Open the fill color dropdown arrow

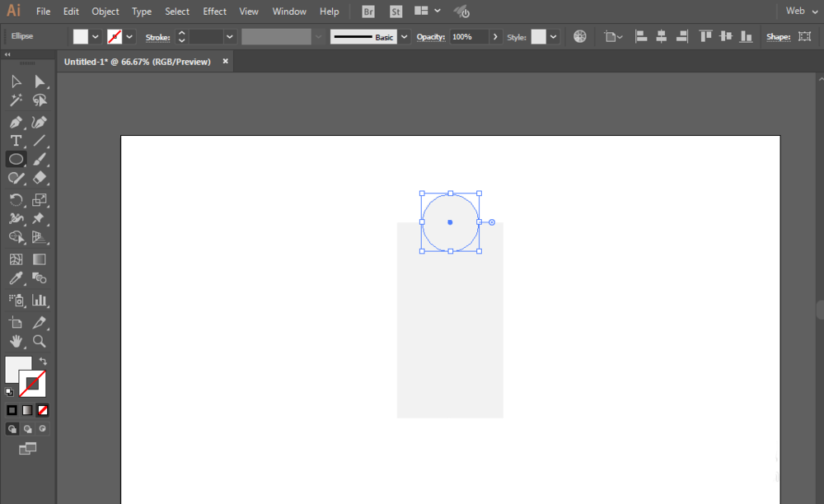coord(96,37)
